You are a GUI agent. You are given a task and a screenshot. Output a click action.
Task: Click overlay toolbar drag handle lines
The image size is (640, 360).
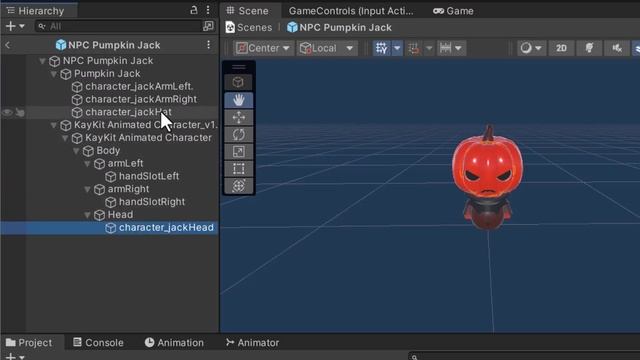click(x=239, y=67)
